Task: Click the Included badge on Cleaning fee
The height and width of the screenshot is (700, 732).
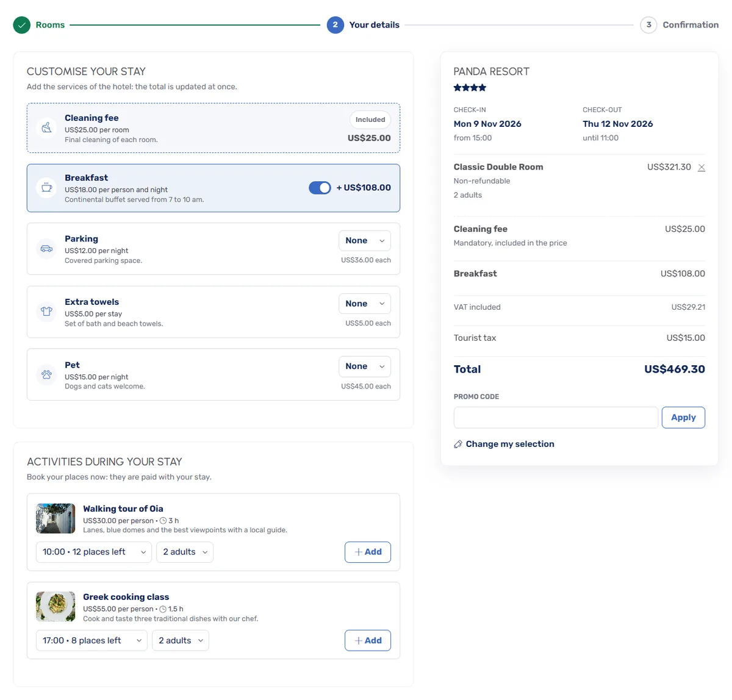Action: click(x=370, y=120)
